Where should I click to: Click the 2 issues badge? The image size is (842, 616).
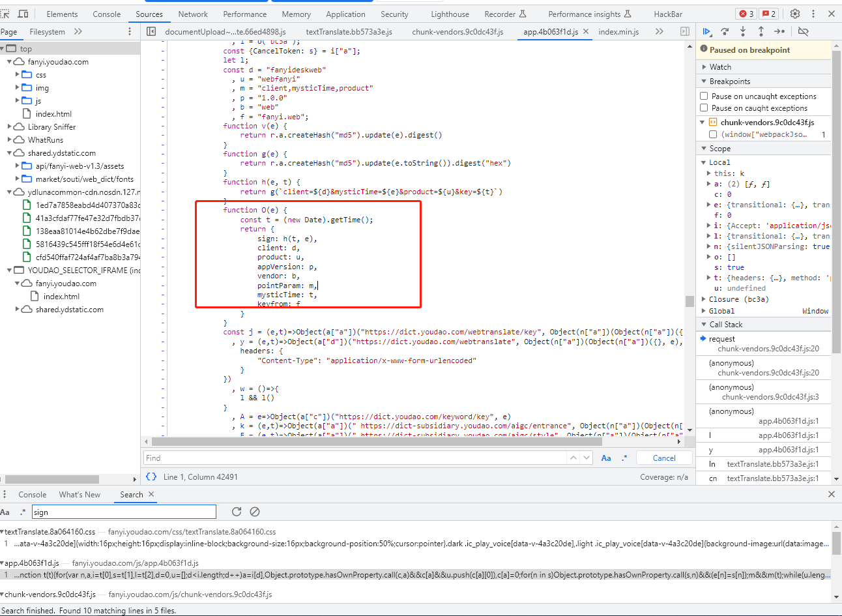click(x=769, y=14)
